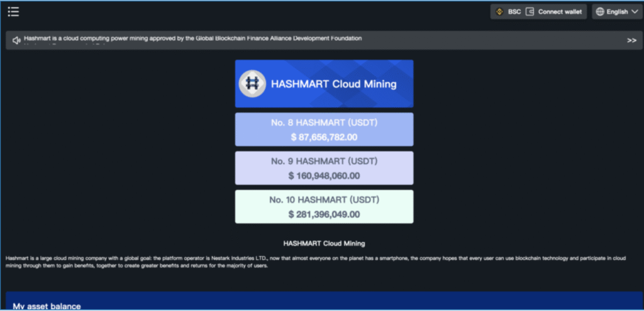
Task: Open the English language selector
Action: [x=617, y=12]
